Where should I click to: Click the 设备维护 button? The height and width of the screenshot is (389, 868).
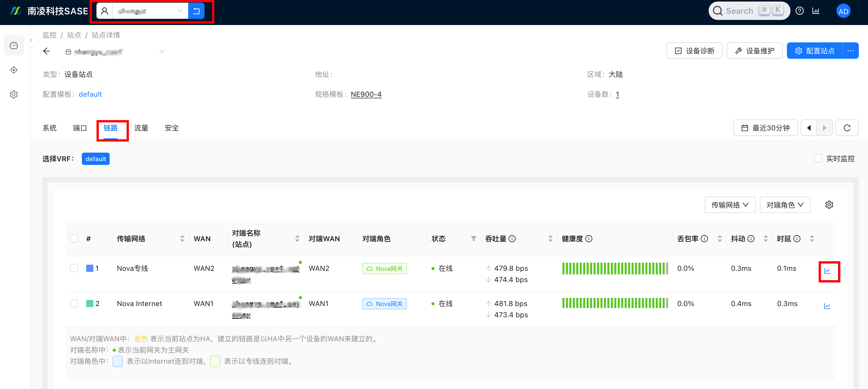(755, 51)
